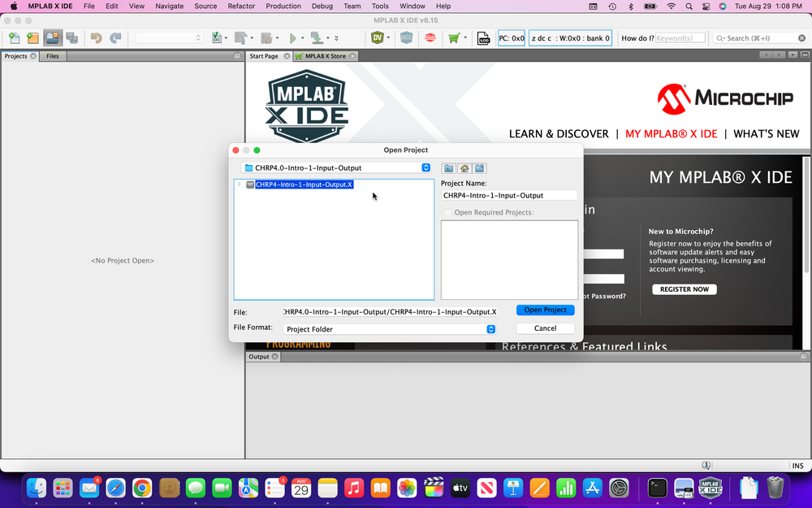Click the Make and Program Device icon

[318, 37]
